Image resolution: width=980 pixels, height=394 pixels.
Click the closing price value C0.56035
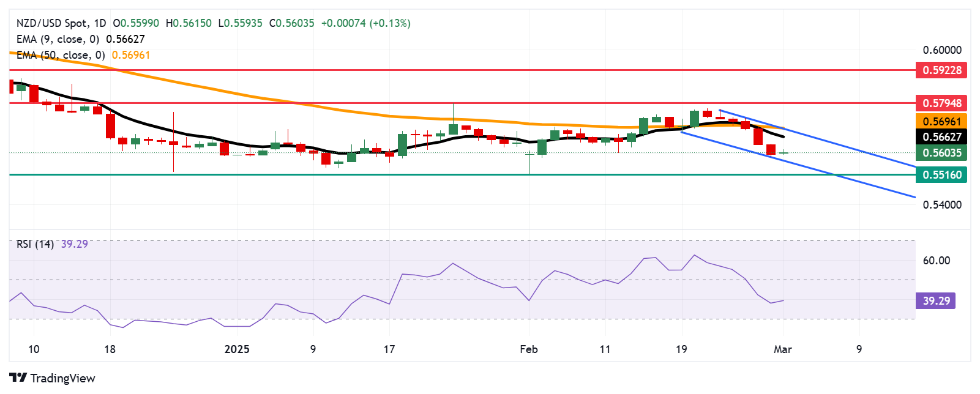[x=292, y=23]
